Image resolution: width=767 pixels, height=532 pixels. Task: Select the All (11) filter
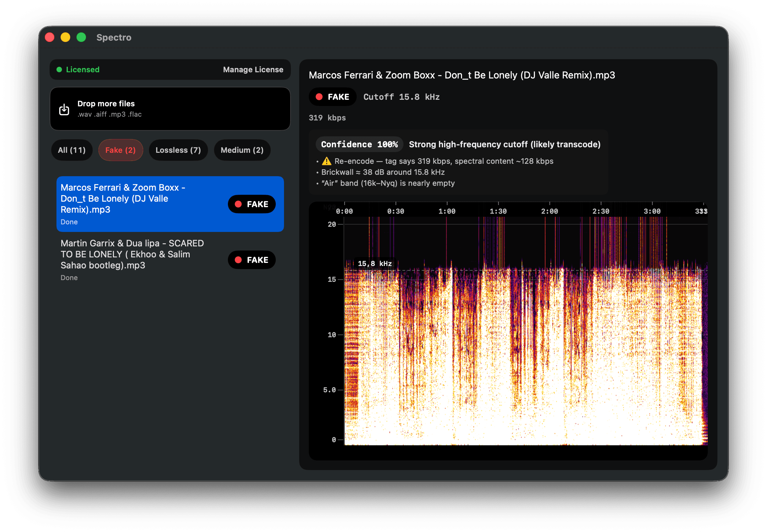72,150
